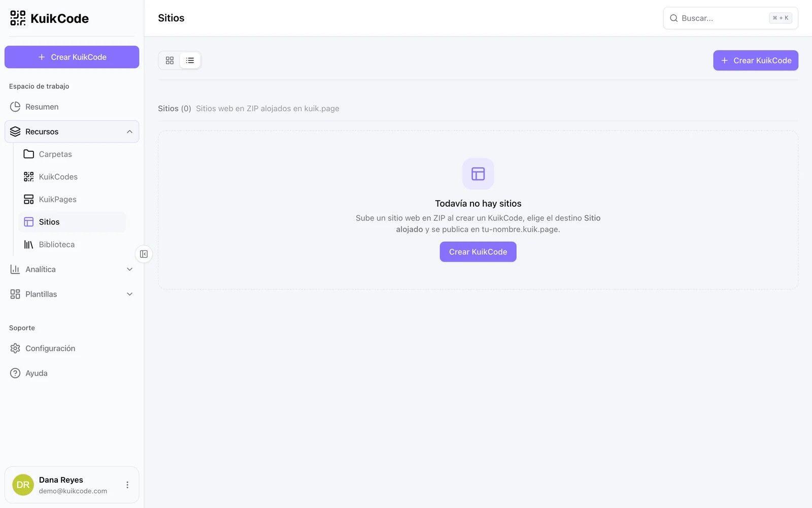
Task: Click the top-right Crear KuikCode button
Action: click(x=756, y=60)
